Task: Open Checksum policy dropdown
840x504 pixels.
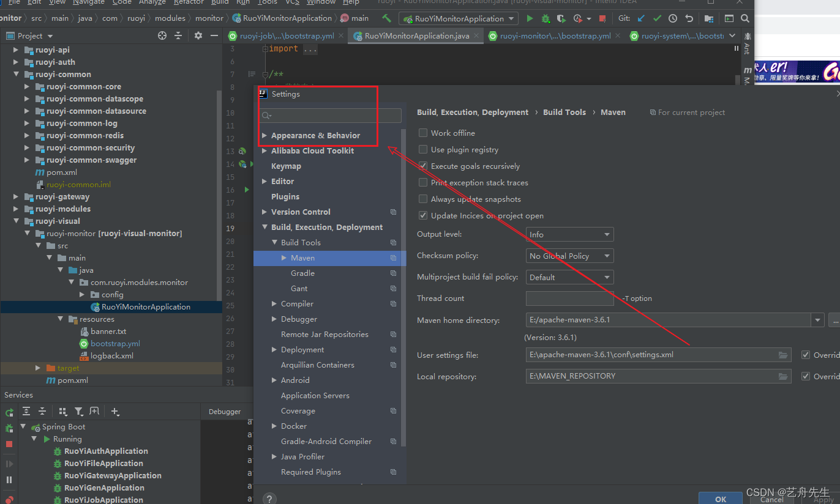Action: coord(569,256)
